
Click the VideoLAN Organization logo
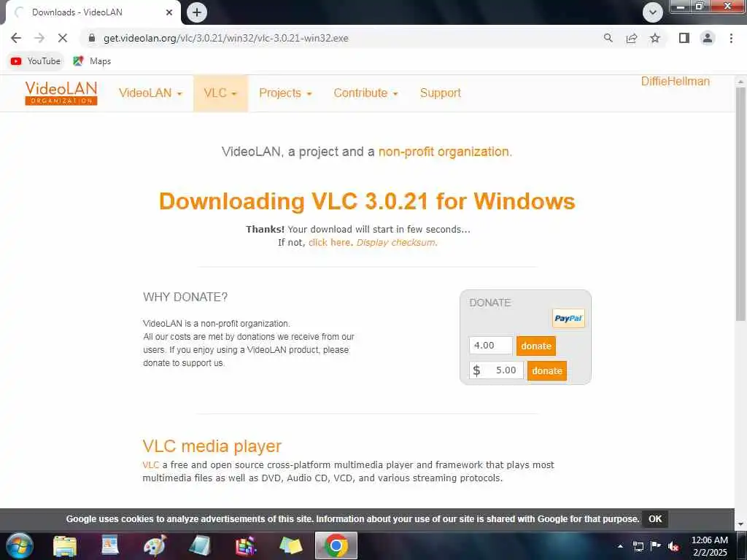pos(61,93)
